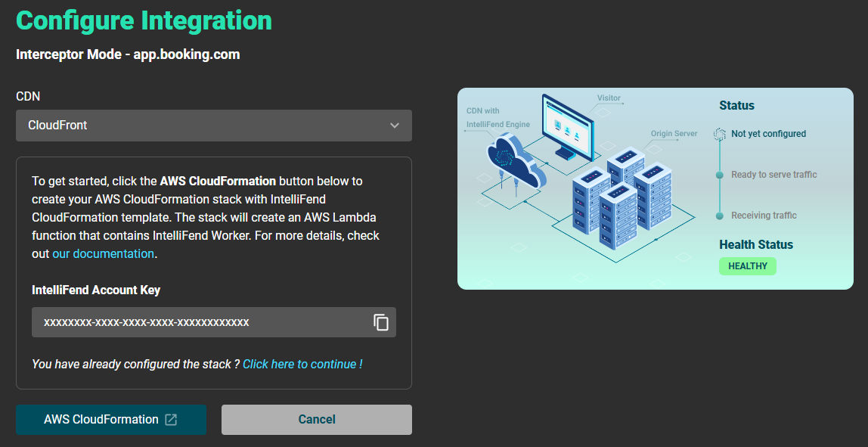
Task: Click the Configure Integration heading
Action: pyautogui.click(x=144, y=20)
